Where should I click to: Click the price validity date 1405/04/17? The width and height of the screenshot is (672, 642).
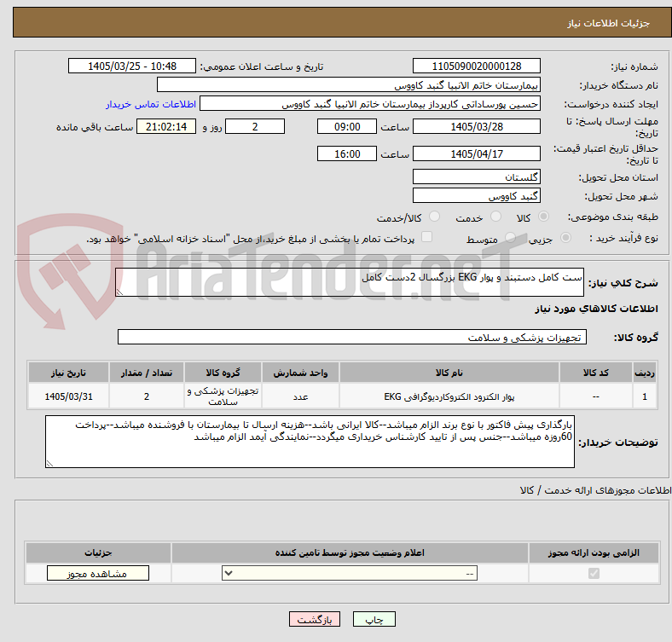click(476, 153)
